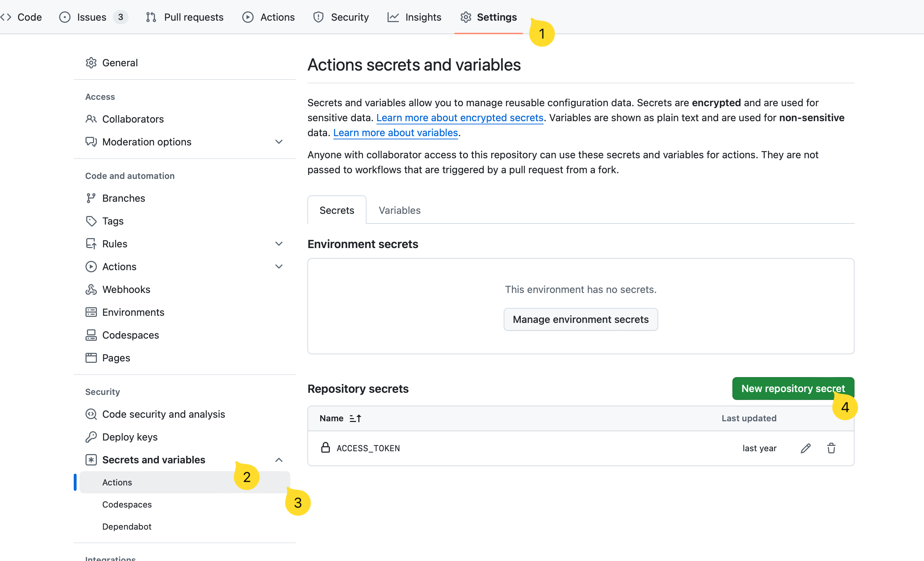Open the Code tab
This screenshot has height=561, width=924.
coord(21,17)
